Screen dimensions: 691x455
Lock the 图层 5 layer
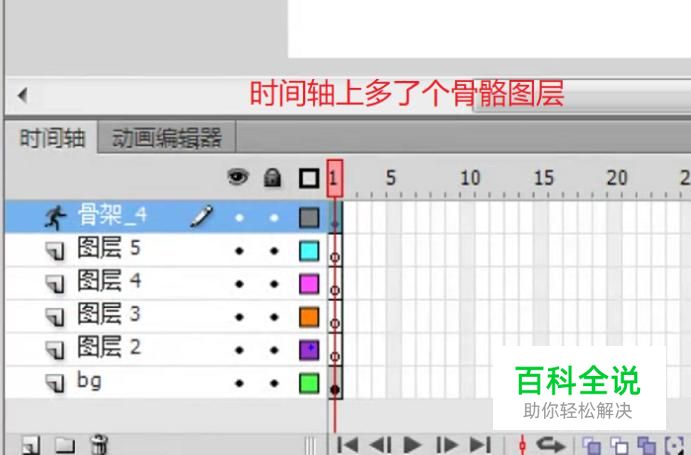pos(274,251)
